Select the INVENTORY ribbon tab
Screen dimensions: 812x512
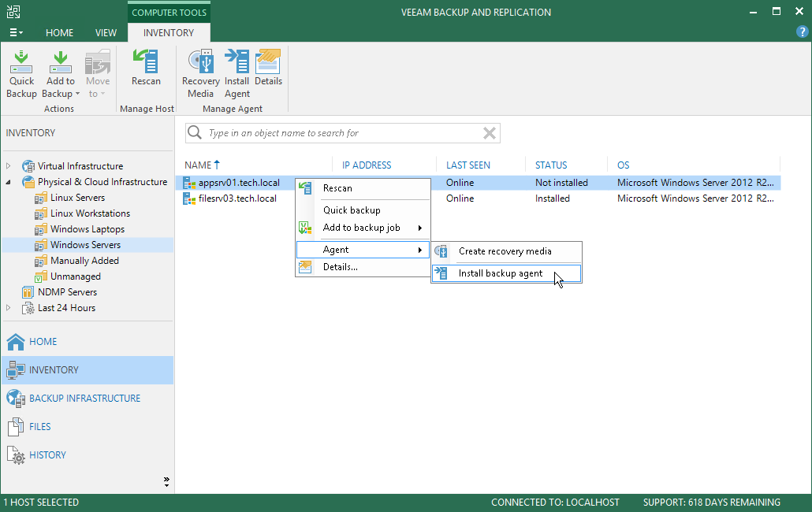(x=168, y=32)
